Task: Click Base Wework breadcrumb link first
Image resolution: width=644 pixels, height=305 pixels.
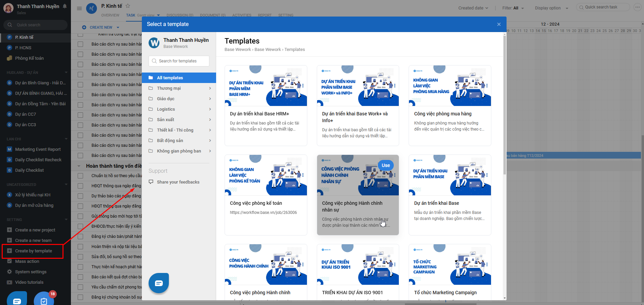Action: 238,49
